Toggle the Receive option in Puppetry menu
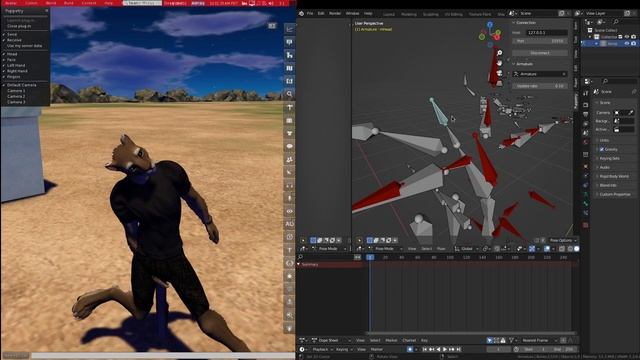Screen dimensions: 640x360 (14, 40)
